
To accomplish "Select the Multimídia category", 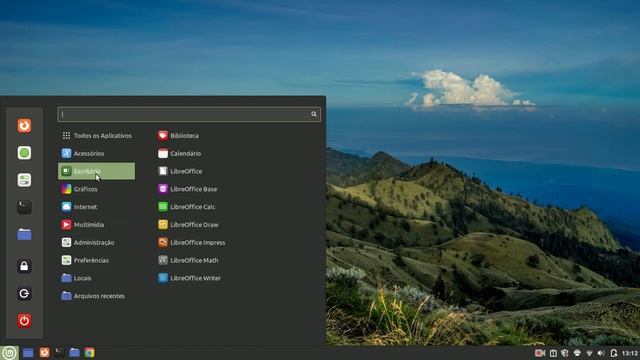I will (x=96, y=224).
